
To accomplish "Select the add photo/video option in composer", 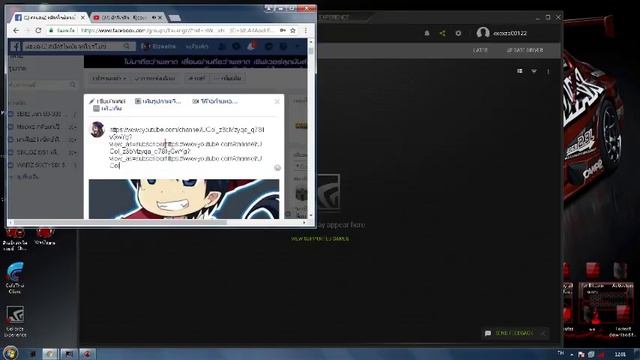I will click(158, 101).
